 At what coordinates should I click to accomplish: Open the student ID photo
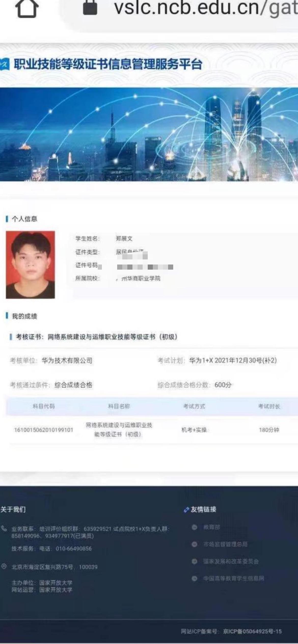[30, 265]
